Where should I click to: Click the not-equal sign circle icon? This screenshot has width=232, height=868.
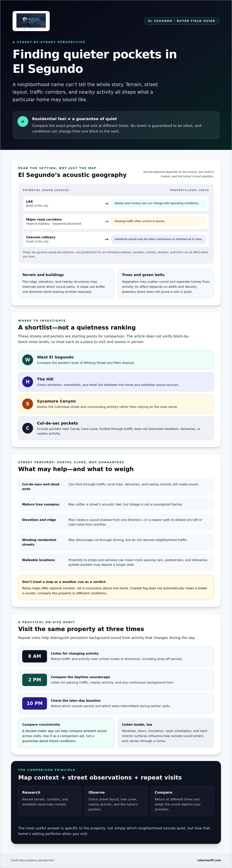[x=23, y=122]
